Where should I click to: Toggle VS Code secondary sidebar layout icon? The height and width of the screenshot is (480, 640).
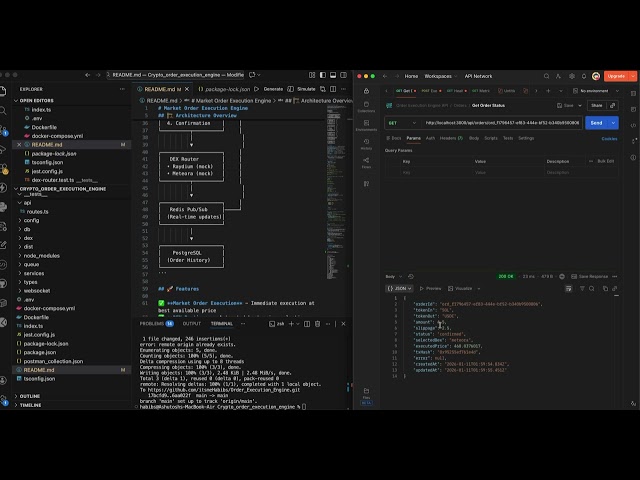click(344, 75)
